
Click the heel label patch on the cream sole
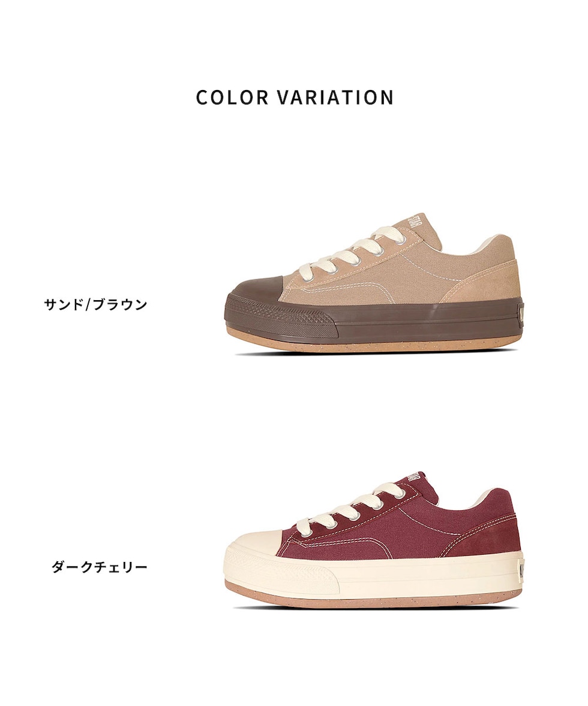tap(521, 572)
